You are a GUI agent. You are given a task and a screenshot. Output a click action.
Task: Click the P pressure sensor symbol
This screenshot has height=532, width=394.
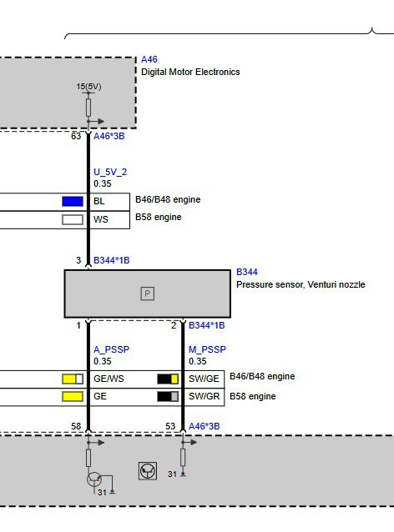coord(148,294)
